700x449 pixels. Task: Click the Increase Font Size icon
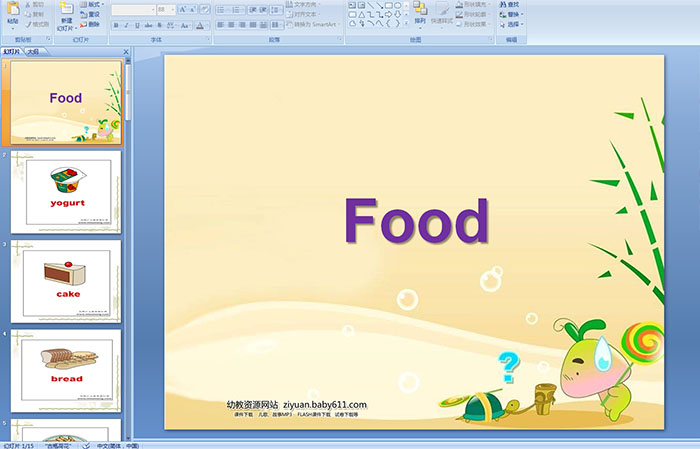[183, 9]
